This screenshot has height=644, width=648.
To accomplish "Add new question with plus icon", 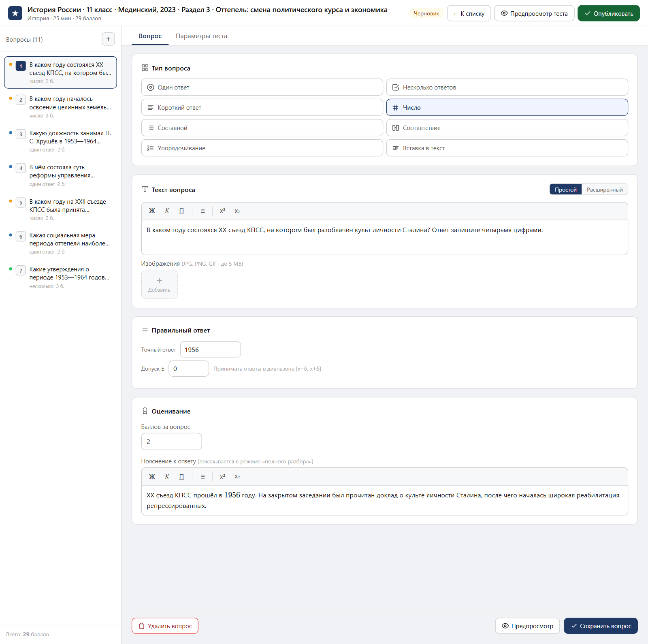I will click(x=108, y=39).
